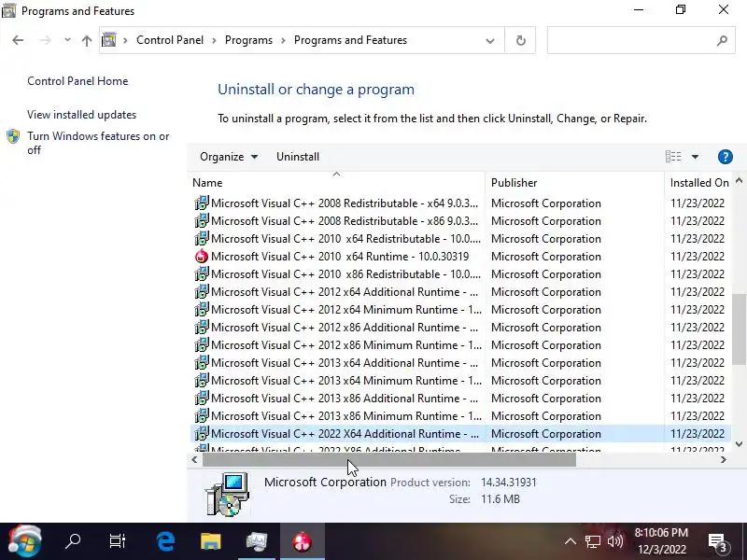Click the large installer icon in details pane

[227, 495]
